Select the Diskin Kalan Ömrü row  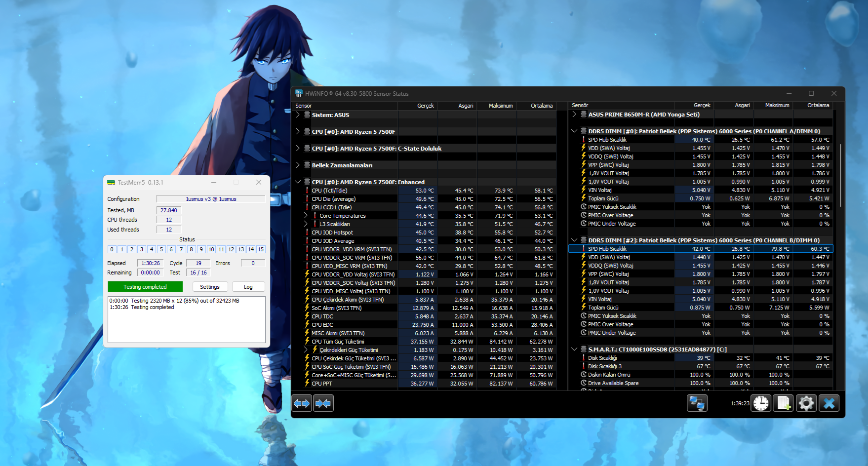[x=701, y=375]
